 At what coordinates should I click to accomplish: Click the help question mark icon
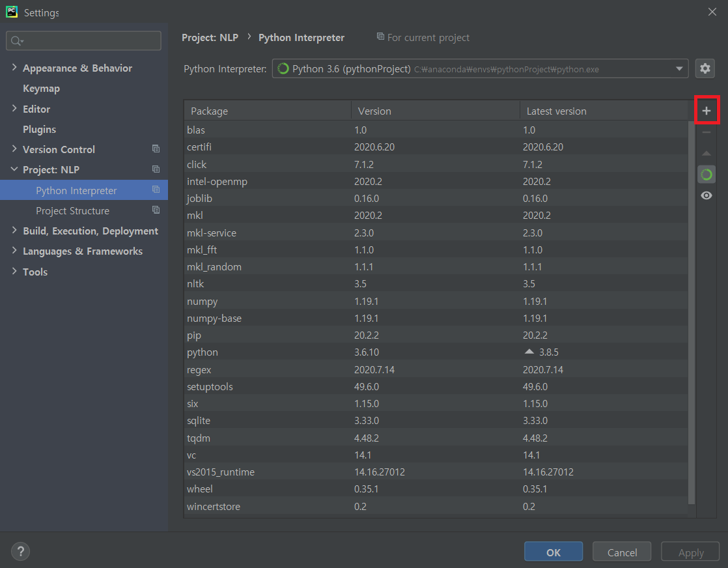[x=20, y=551]
